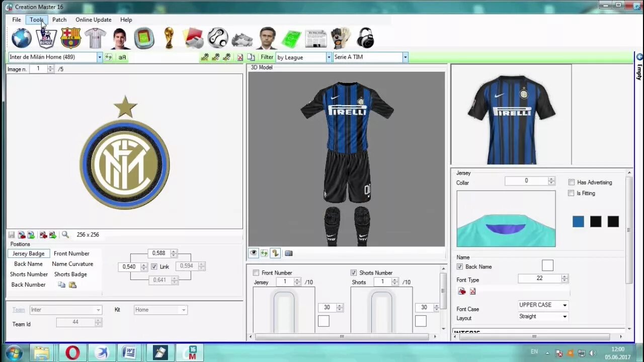The image size is (644, 362).
Task: Open the headphones audio icon
Action: (x=365, y=38)
